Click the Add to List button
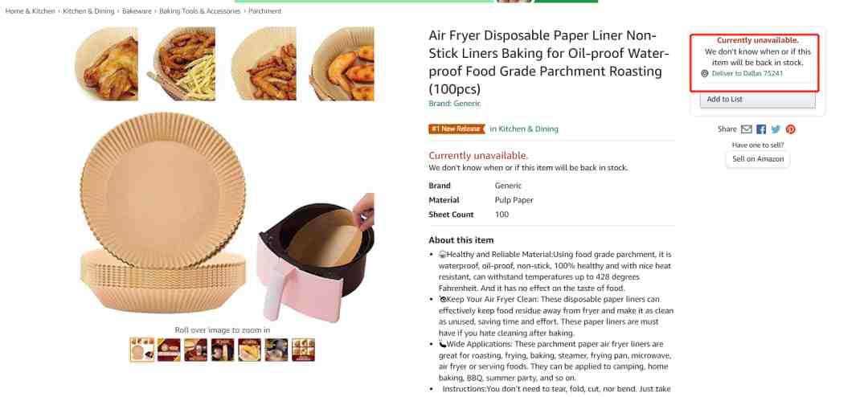The height and width of the screenshot is (397, 868). tap(757, 99)
